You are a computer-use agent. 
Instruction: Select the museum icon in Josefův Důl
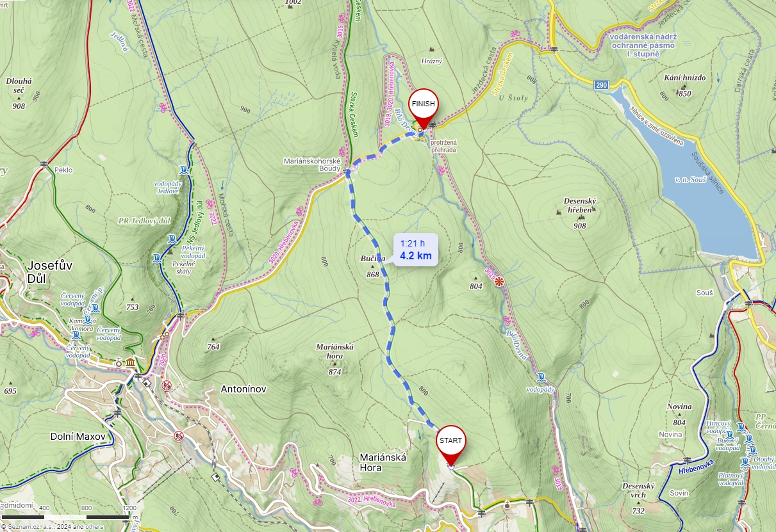click(131, 364)
